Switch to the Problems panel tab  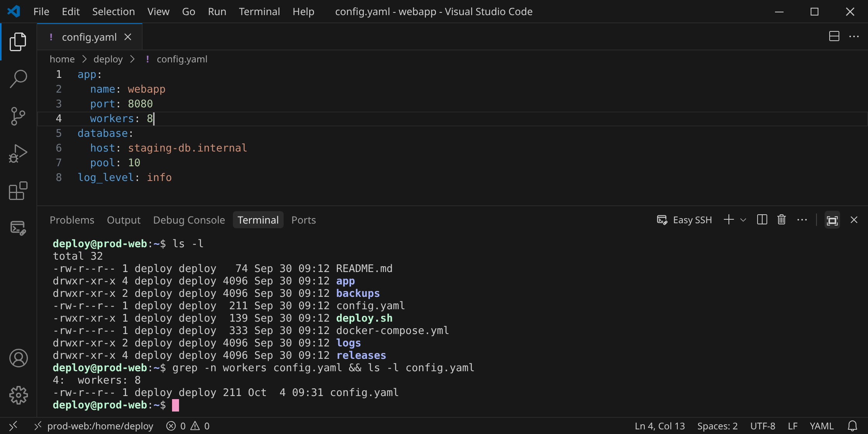pos(72,220)
